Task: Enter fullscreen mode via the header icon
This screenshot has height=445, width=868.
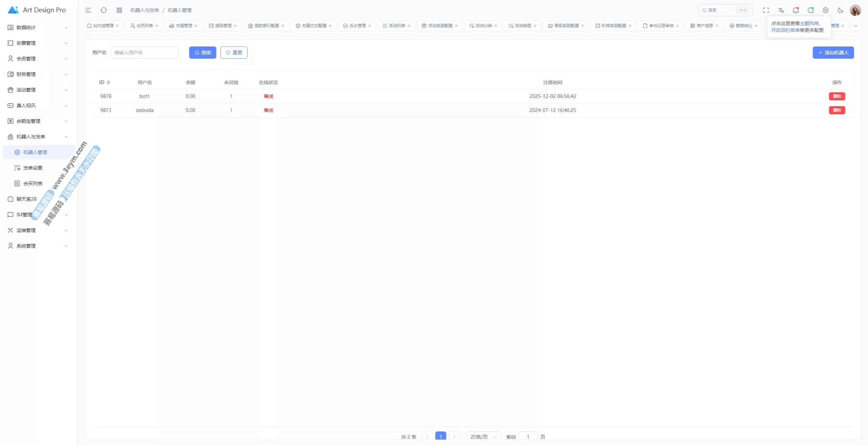Action: 766,10
